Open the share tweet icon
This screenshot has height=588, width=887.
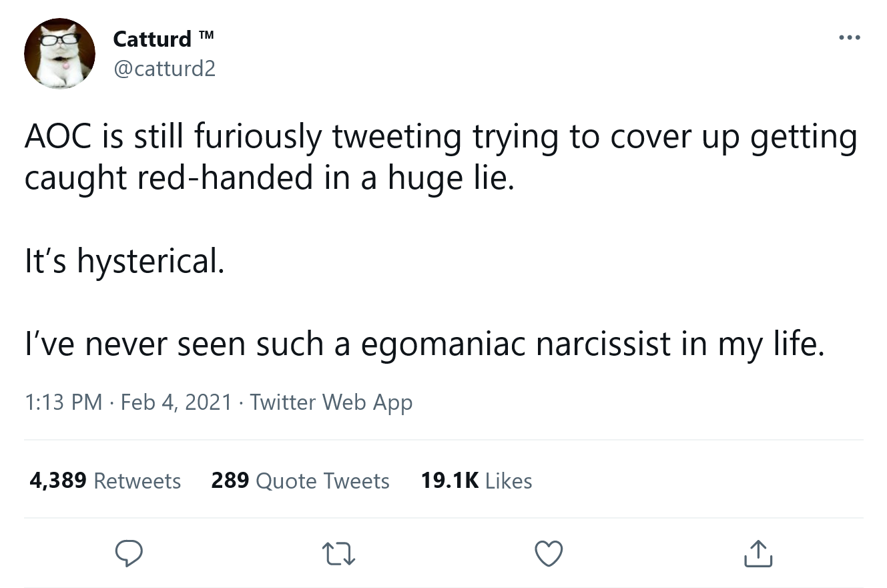pos(758,553)
